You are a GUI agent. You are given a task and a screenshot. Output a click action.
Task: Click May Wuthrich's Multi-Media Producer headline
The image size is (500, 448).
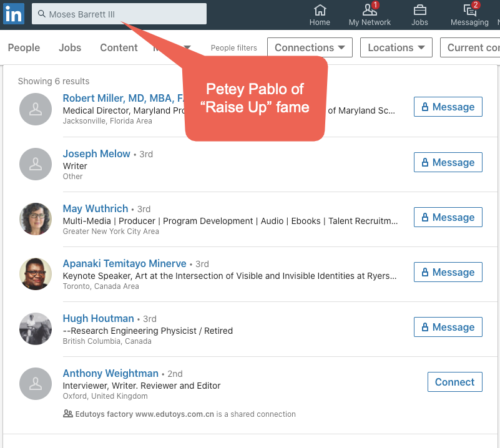230,221
